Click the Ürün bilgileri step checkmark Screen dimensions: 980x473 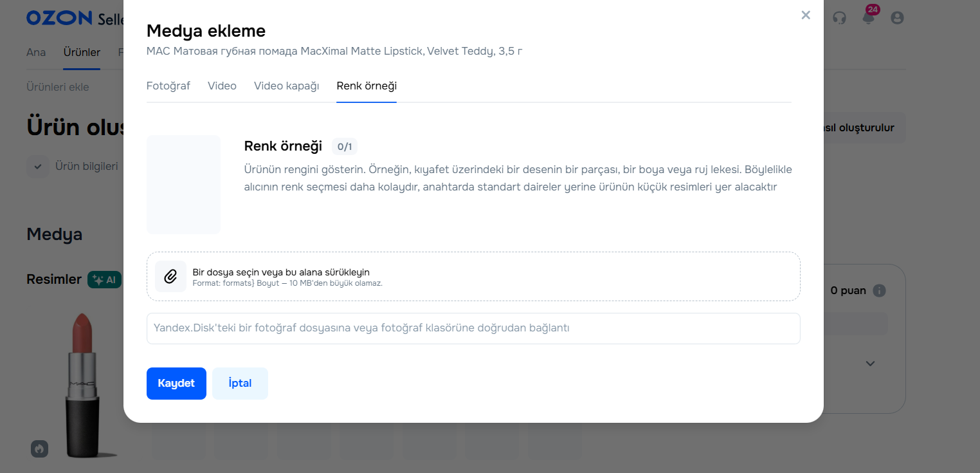[38, 167]
